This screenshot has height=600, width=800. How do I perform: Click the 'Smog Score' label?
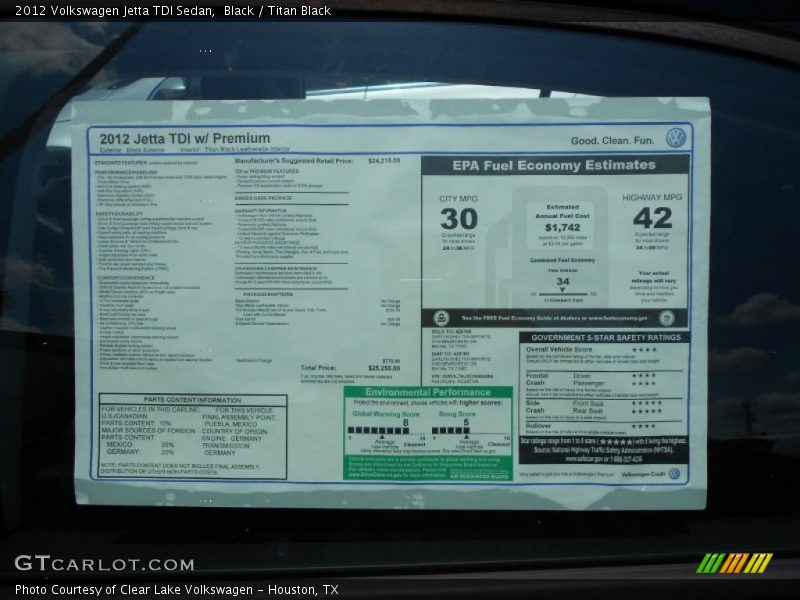pyautogui.click(x=457, y=414)
